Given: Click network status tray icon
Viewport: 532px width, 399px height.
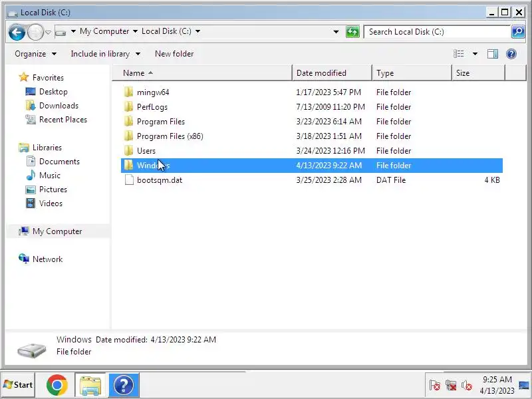Looking at the screenshot, I should coord(451,386).
